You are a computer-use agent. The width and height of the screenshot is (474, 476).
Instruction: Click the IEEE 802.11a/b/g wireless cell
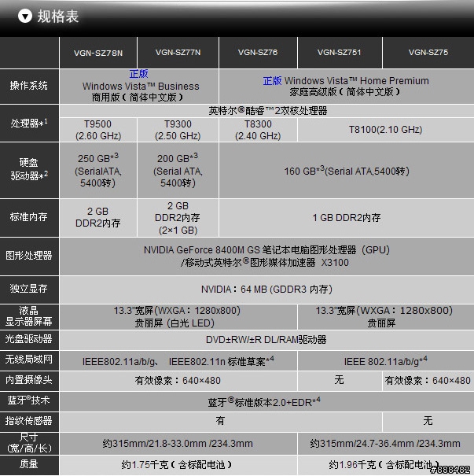click(386, 360)
